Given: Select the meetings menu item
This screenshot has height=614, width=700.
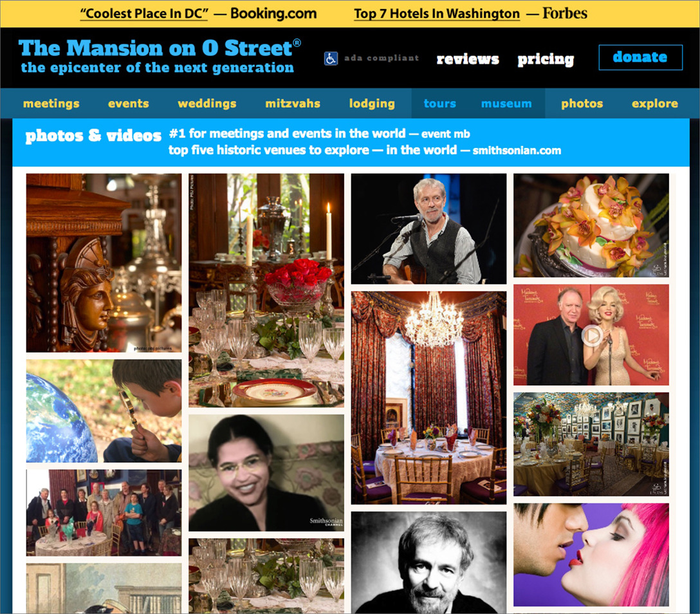Looking at the screenshot, I should coord(51,104).
